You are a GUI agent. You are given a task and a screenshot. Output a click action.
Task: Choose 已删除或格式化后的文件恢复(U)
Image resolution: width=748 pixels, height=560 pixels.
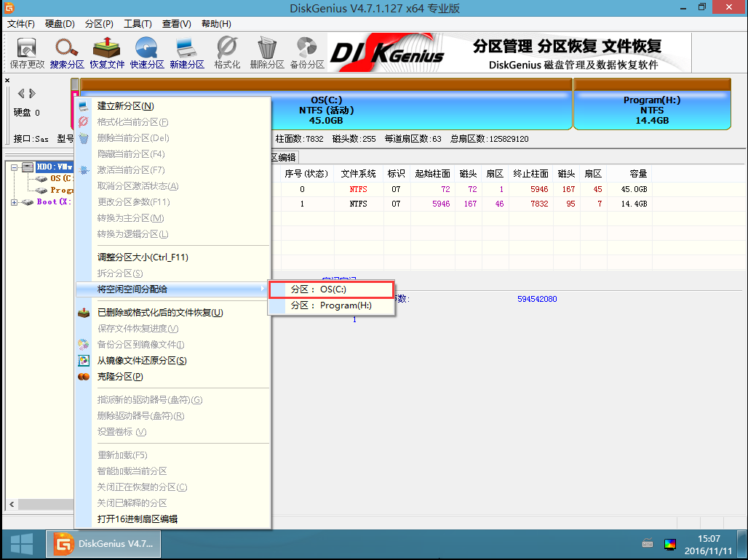pyautogui.click(x=172, y=313)
